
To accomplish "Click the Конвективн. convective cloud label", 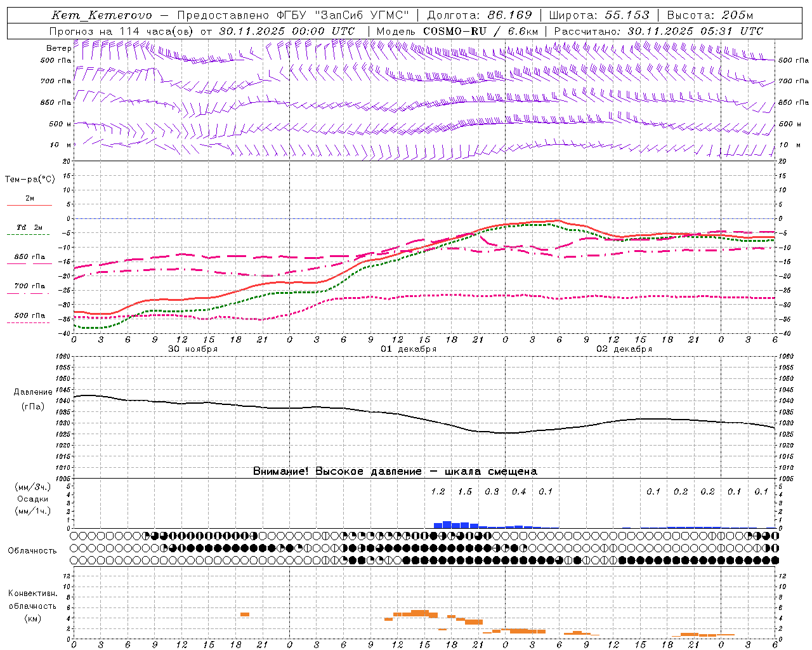I will click(33, 594).
